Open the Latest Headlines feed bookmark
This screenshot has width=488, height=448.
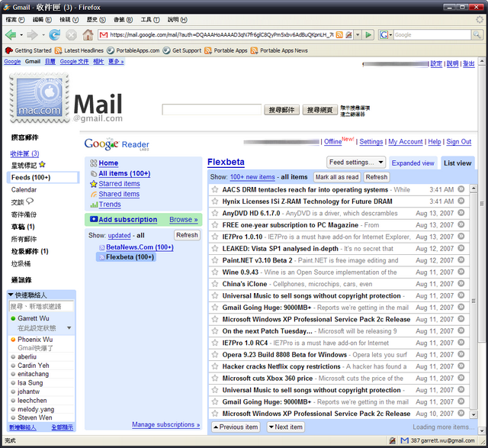point(79,50)
